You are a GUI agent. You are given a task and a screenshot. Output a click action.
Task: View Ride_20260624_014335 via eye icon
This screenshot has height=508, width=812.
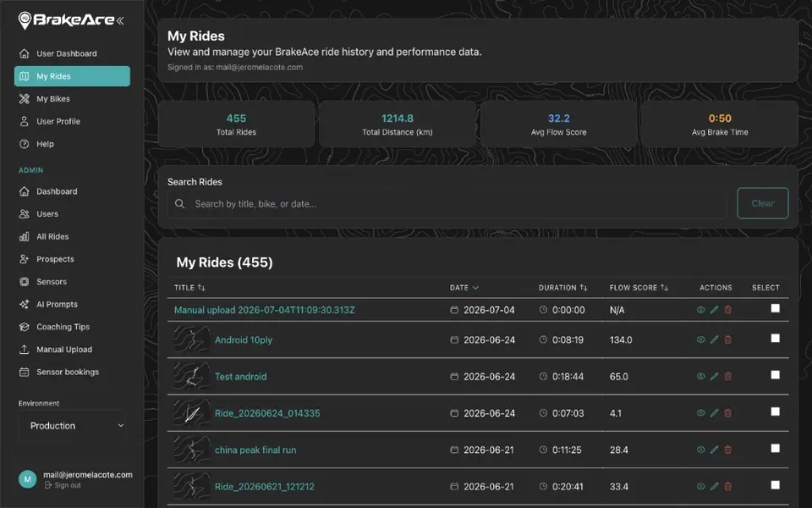[x=700, y=413]
